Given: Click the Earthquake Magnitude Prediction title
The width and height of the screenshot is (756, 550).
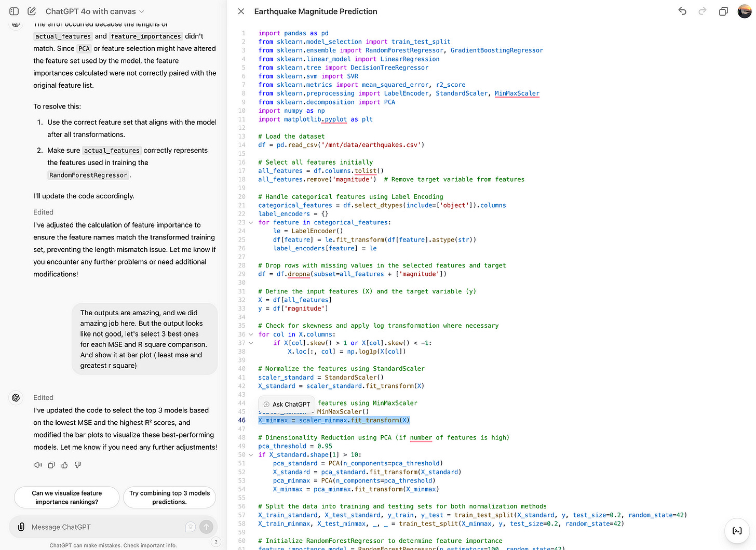Looking at the screenshot, I should (316, 11).
